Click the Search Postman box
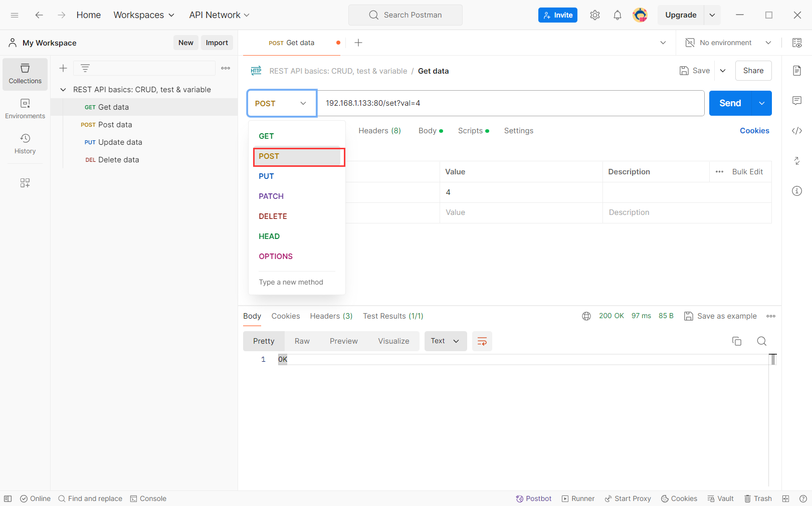The image size is (812, 506). click(x=405, y=15)
